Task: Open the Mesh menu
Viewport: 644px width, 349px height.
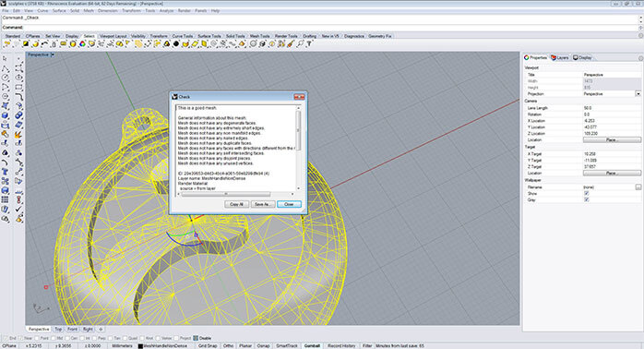Action: click(89, 11)
